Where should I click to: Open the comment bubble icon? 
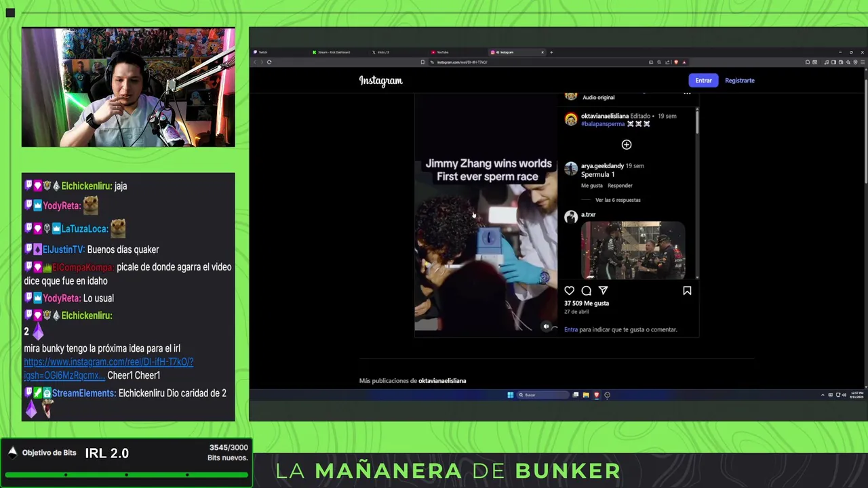coord(587,291)
